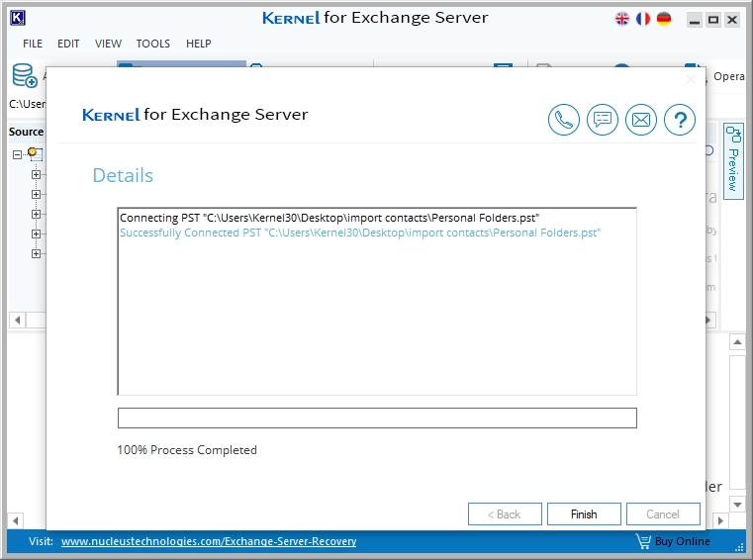Open the EDIT menu
The width and height of the screenshot is (753, 560).
coord(68,44)
